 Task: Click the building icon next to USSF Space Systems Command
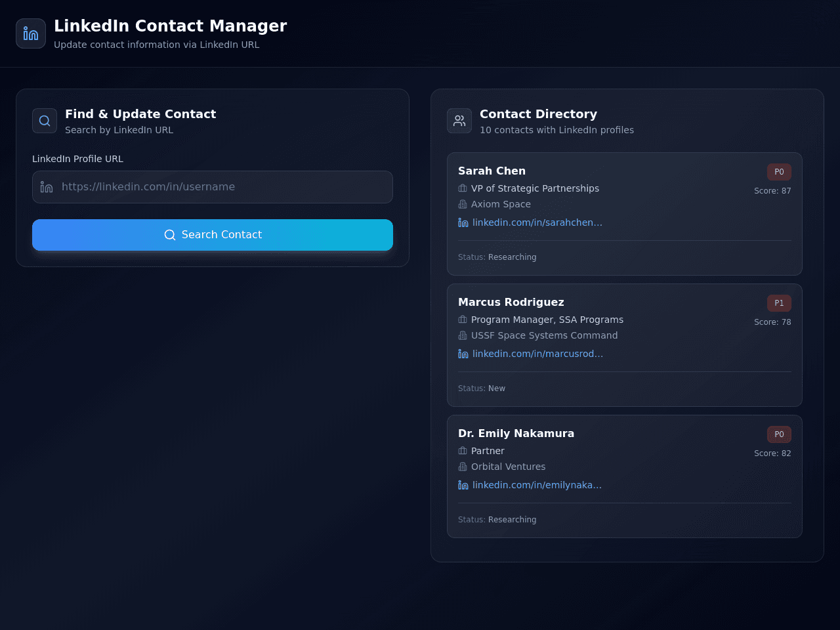[x=463, y=335]
